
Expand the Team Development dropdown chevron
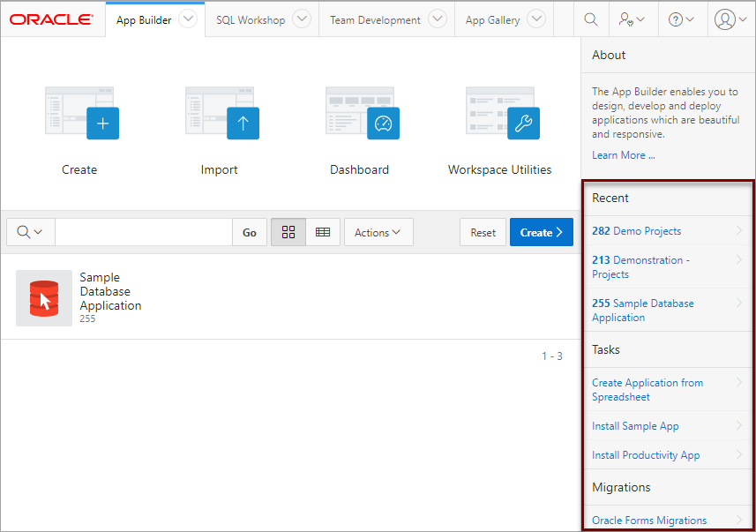pyautogui.click(x=438, y=19)
